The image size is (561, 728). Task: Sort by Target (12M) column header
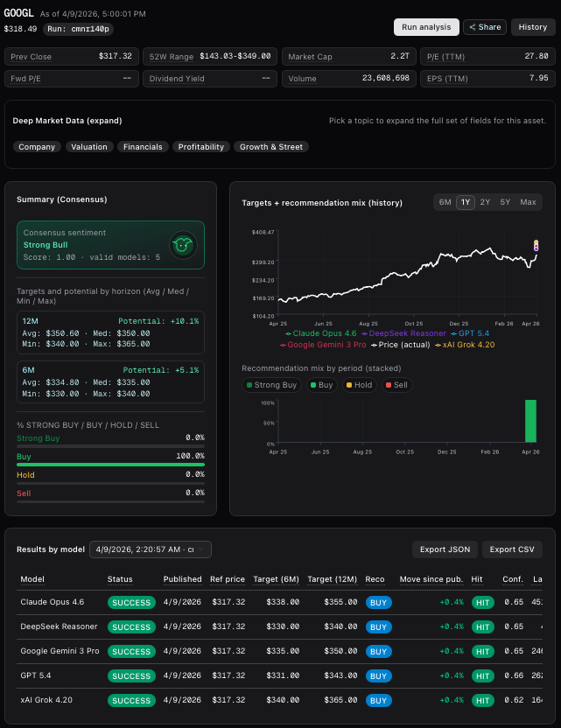[332, 579]
